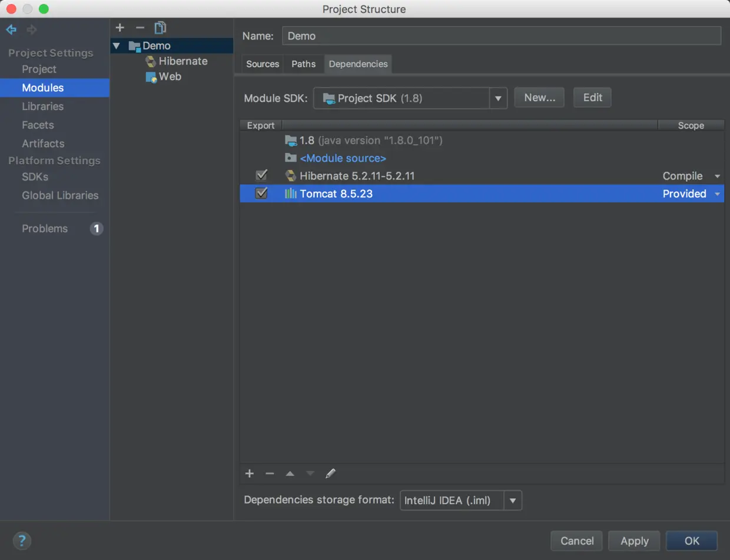Remove the dependency with the minus icon below the list

tap(270, 474)
